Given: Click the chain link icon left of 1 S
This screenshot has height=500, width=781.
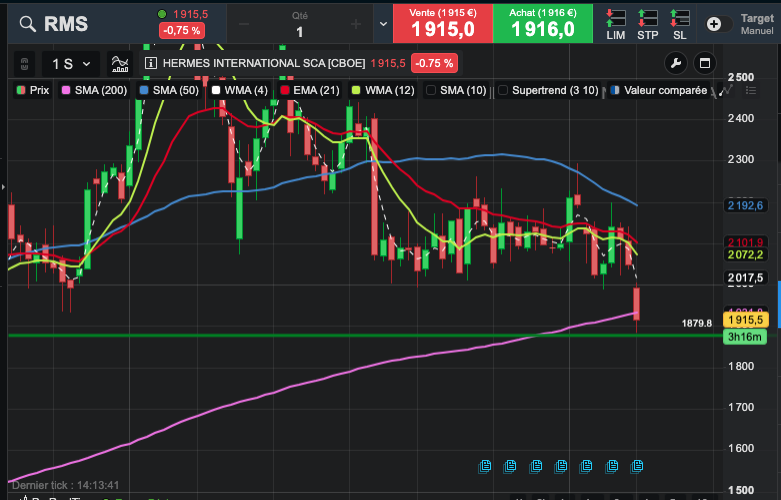Looking at the screenshot, I should 24,64.
